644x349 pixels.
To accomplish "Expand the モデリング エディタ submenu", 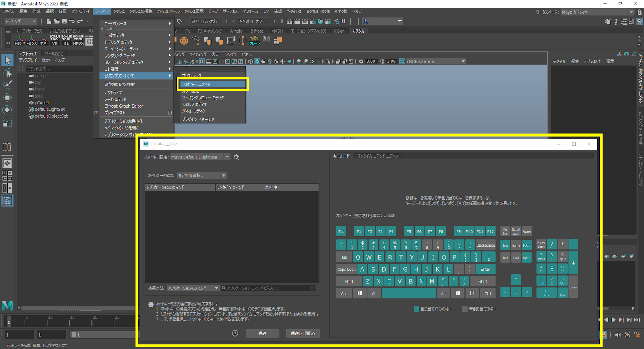I will [137, 42].
